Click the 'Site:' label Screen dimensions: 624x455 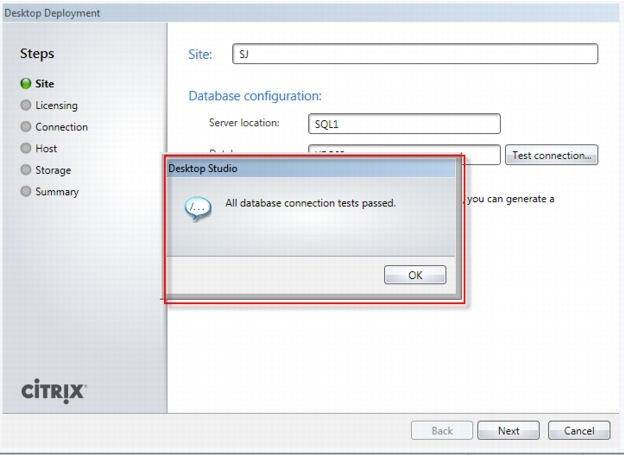200,54
